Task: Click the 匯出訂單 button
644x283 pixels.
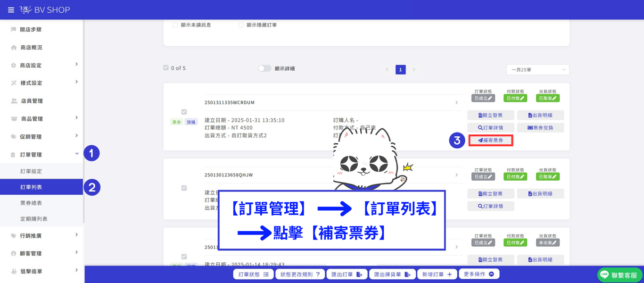Action: [346, 275]
